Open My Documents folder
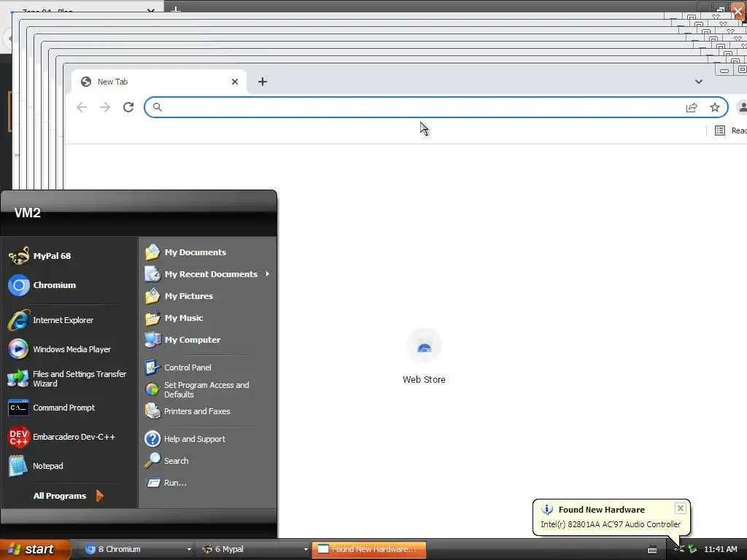Image resolution: width=747 pixels, height=560 pixels. point(208,252)
